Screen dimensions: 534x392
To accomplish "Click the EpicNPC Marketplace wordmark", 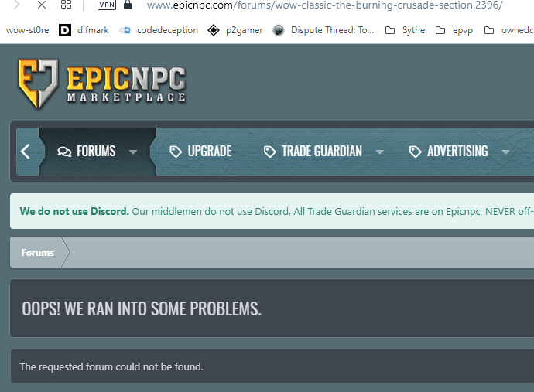I will coord(126,84).
